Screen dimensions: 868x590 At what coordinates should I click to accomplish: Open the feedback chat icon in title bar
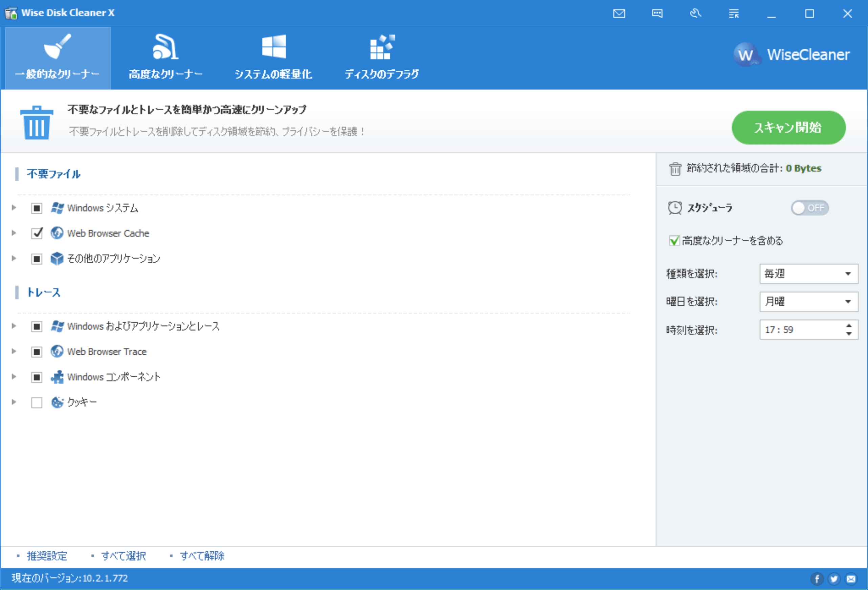[657, 14]
